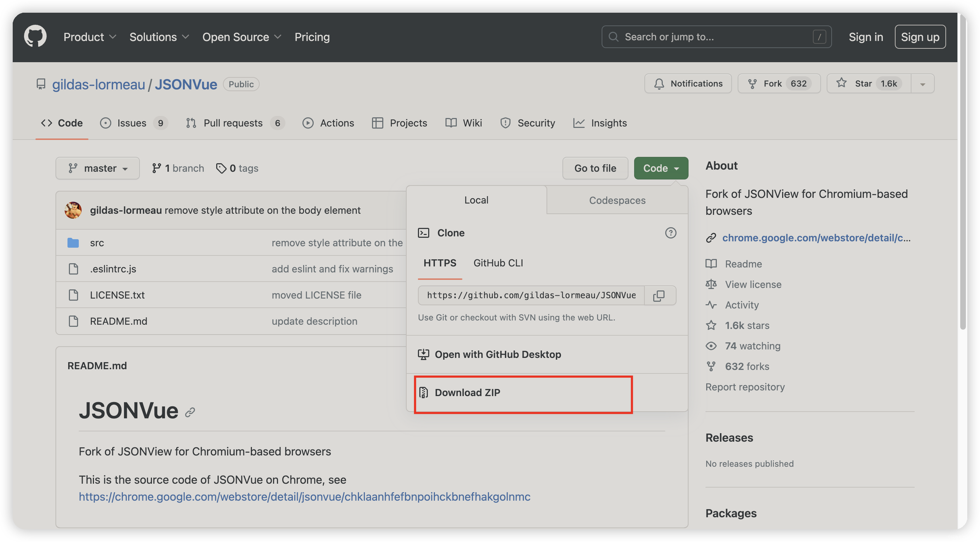Click Download ZIP
This screenshot has height=542, width=980.
click(467, 393)
